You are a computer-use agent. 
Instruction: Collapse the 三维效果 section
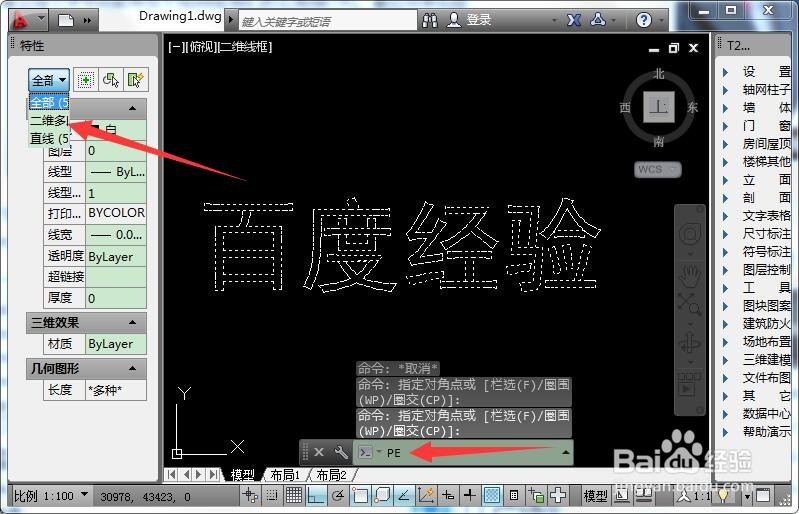(x=132, y=322)
